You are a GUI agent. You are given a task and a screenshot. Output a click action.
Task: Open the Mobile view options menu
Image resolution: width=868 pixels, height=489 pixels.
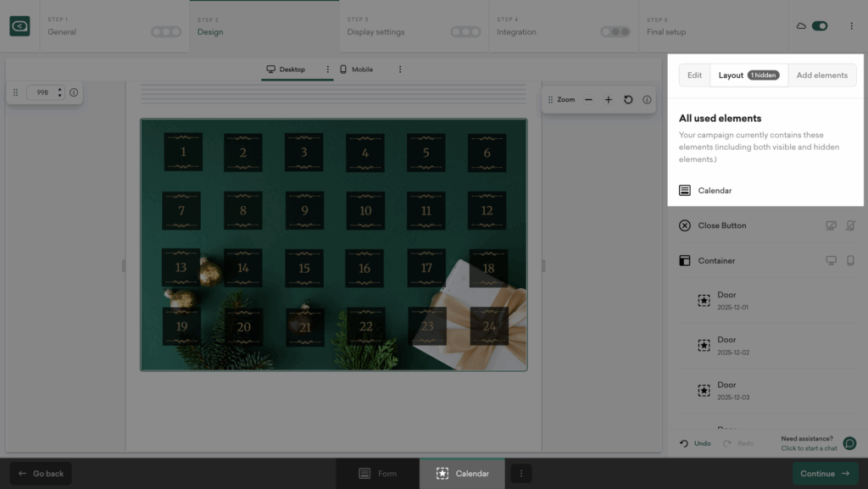click(400, 69)
